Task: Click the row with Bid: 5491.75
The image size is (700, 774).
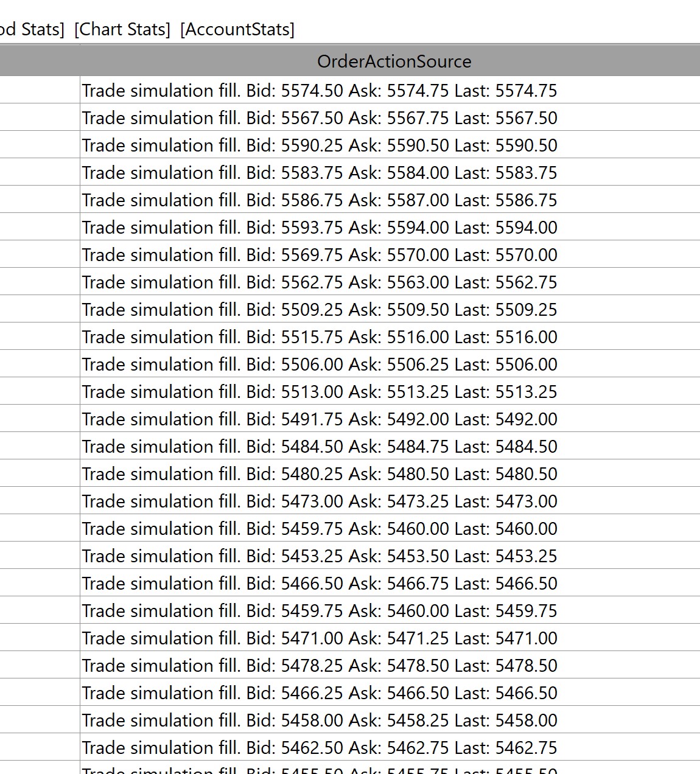Action: 320,419
